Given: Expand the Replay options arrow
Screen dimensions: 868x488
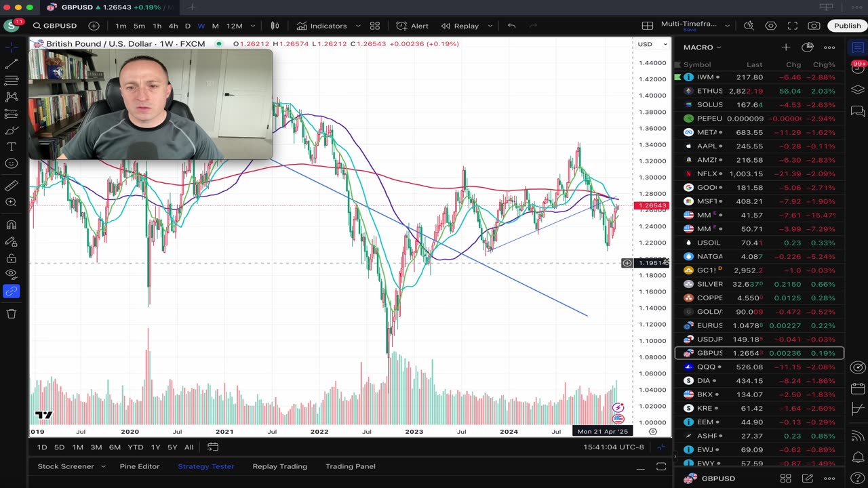Looking at the screenshot, I should coord(490,26).
